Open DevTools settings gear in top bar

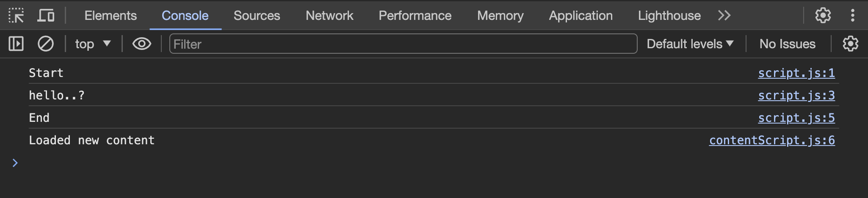823,16
